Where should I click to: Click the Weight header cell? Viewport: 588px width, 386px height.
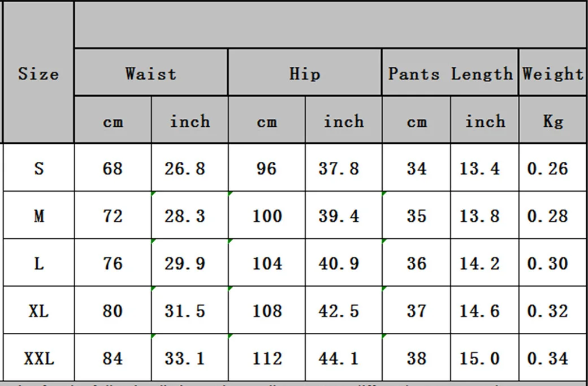pyautogui.click(x=553, y=72)
